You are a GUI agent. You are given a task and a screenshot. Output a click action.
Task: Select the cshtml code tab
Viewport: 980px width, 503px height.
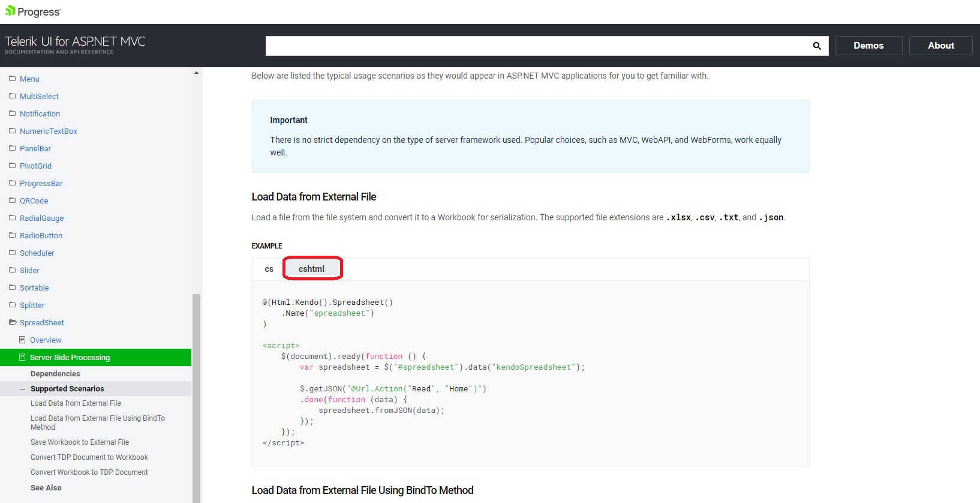tap(312, 269)
